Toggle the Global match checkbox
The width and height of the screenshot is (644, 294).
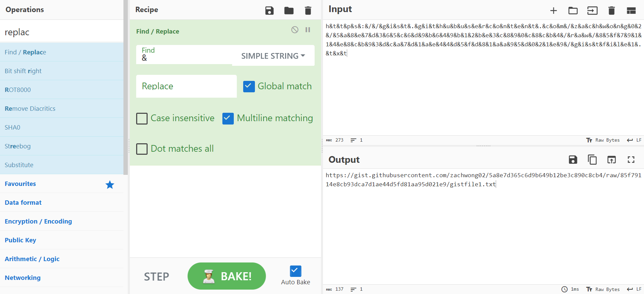pyautogui.click(x=249, y=86)
